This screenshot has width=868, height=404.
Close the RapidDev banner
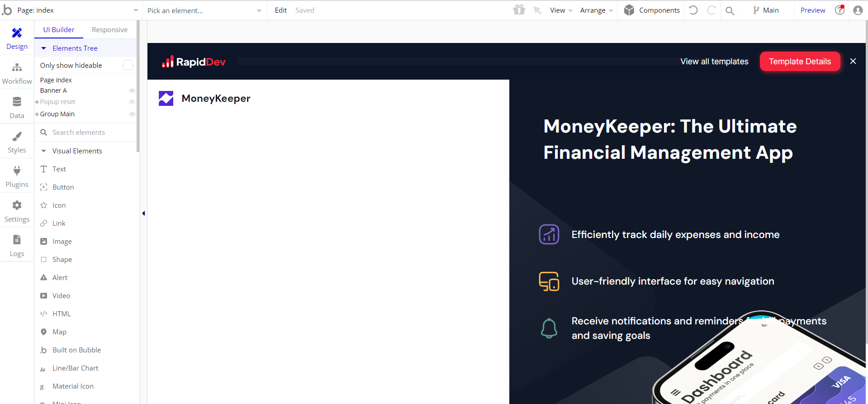pyautogui.click(x=853, y=61)
